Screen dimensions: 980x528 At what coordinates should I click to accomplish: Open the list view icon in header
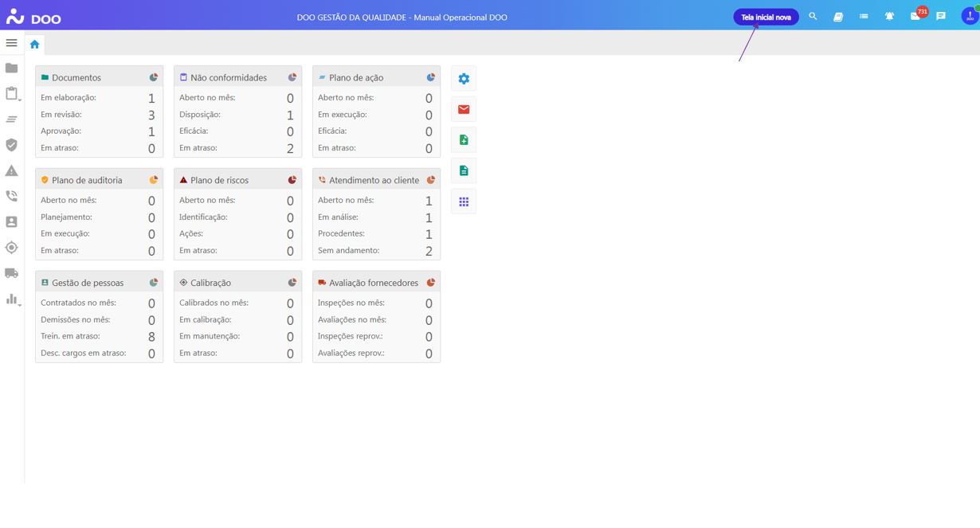[x=864, y=16]
